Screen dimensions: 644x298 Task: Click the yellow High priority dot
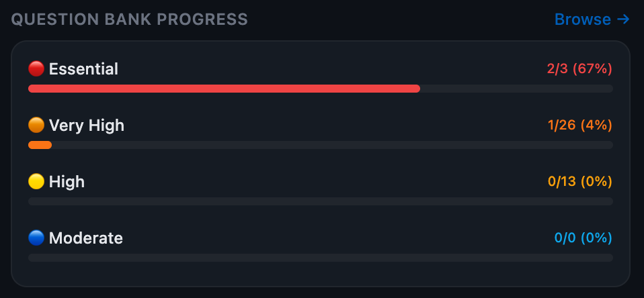click(36, 181)
